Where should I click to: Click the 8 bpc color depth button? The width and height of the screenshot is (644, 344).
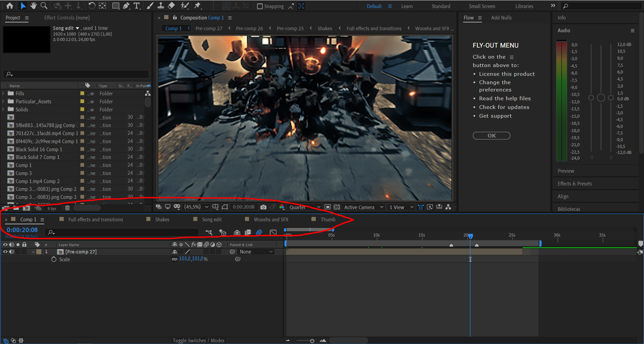52,208
